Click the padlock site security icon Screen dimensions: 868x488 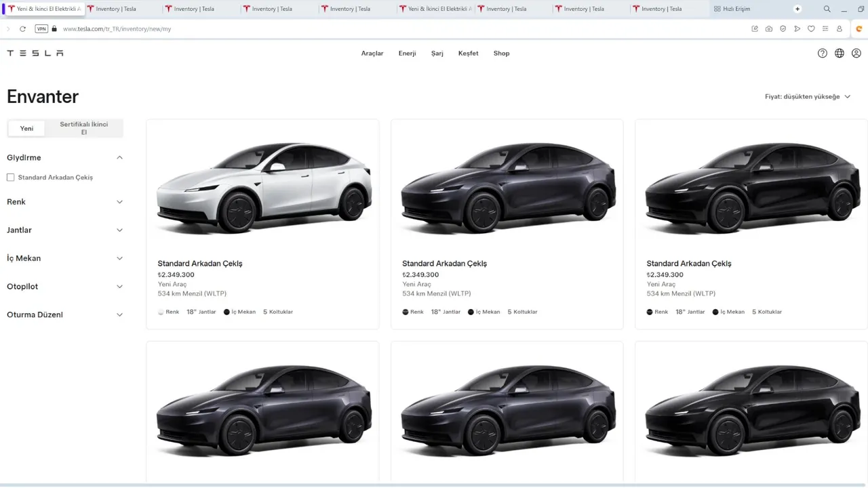click(x=54, y=29)
